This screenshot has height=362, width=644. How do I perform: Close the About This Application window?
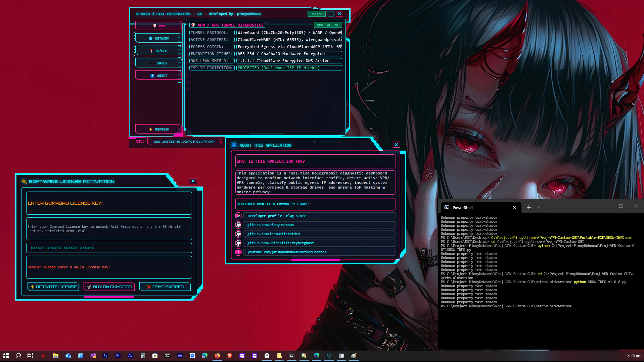(396, 145)
